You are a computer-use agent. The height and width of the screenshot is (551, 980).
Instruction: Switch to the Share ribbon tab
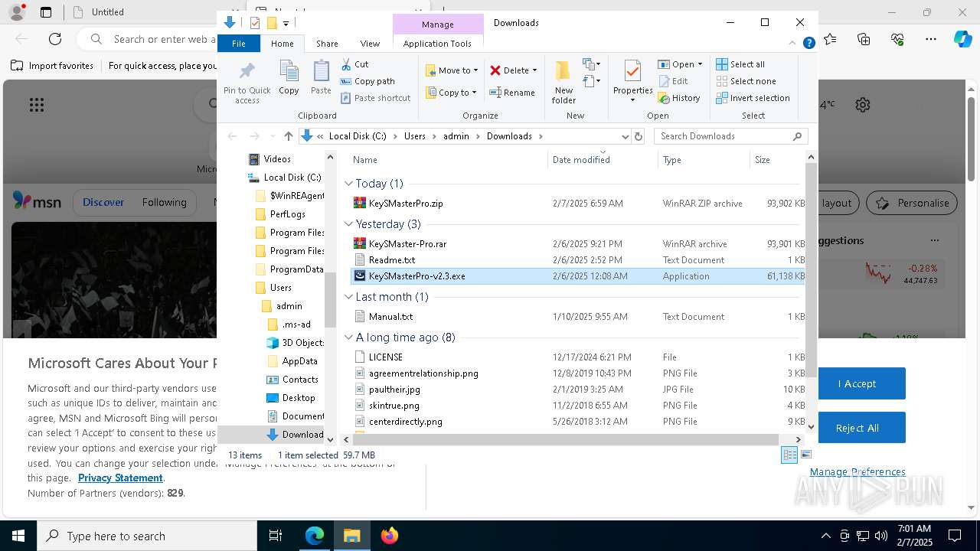tap(327, 44)
